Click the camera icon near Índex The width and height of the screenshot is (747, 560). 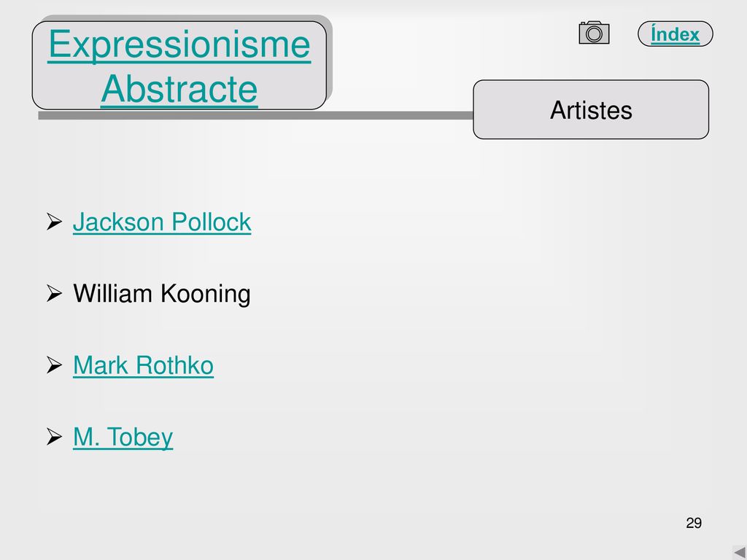(x=594, y=33)
